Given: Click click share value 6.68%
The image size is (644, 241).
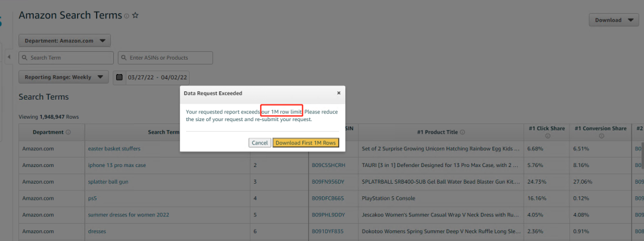Looking at the screenshot, I should pyautogui.click(x=535, y=149).
